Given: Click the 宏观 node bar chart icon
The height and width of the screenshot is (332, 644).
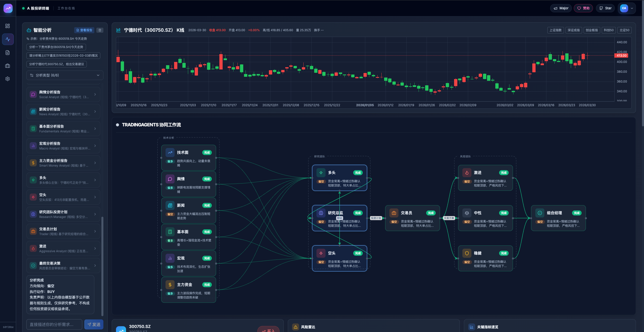Looking at the screenshot, I should tap(170, 258).
